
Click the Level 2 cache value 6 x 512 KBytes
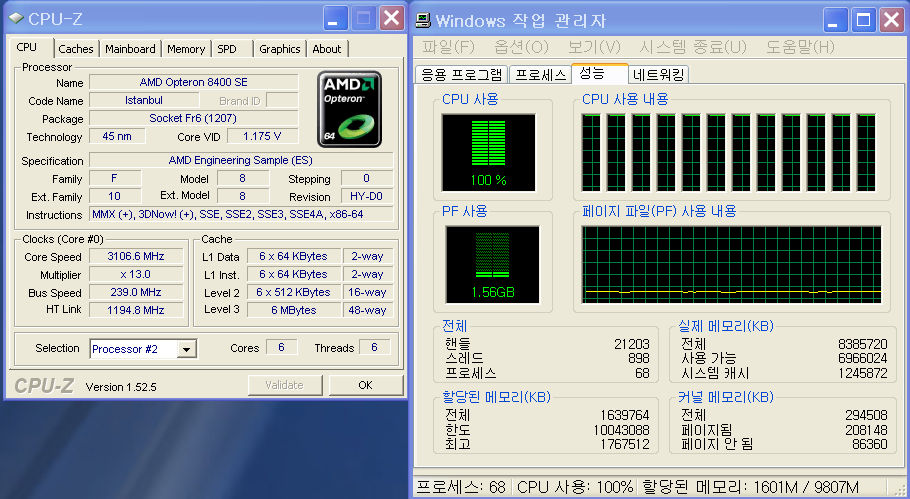[x=293, y=292]
